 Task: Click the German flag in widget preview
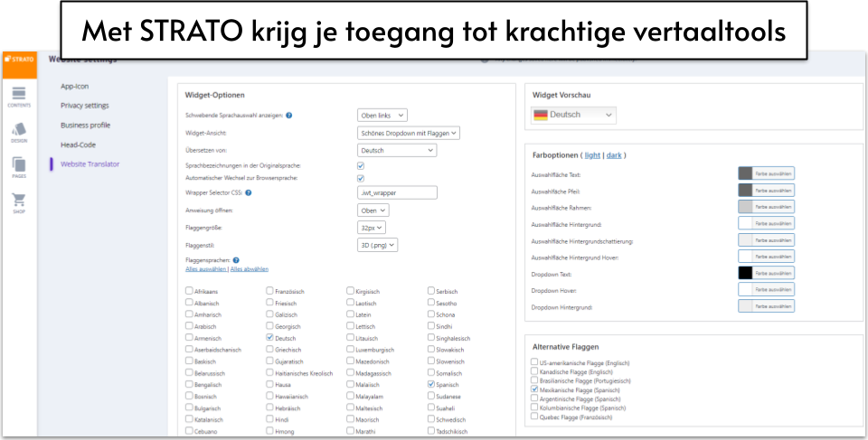click(541, 115)
